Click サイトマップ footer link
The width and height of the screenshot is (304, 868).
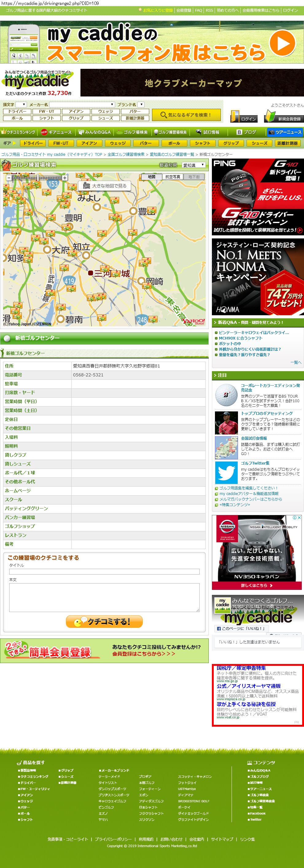tap(222, 839)
